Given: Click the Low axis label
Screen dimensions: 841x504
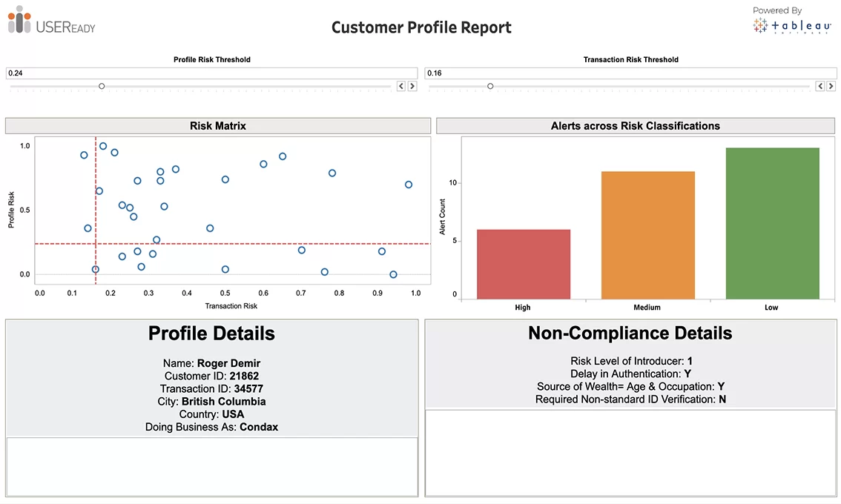Looking at the screenshot, I should [x=771, y=308].
